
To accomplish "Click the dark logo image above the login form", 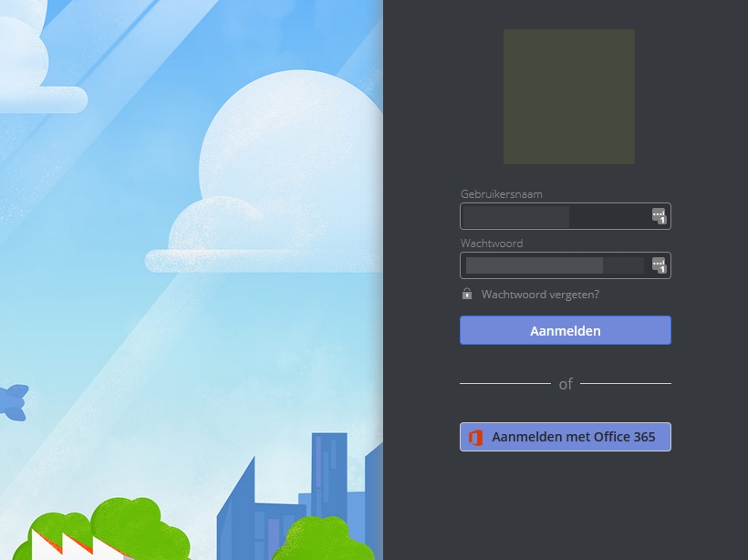I will [x=567, y=96].
